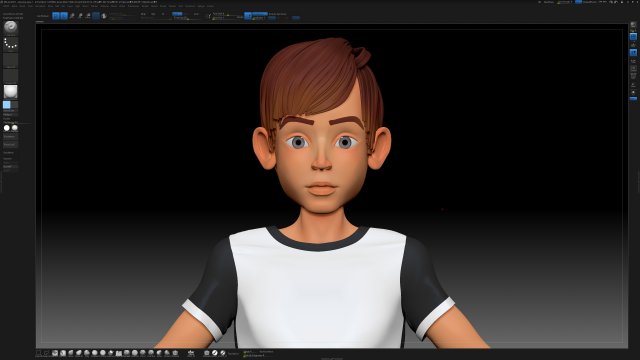The height and width of the screenshot is (360, 640).
Task: Click the top icon in the right shelf
Action: 633,25
